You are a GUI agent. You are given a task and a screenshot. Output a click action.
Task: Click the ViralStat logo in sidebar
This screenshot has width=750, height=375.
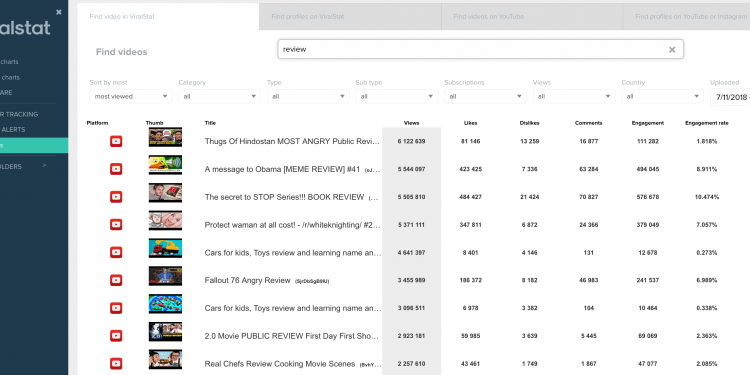coord(25,28)
